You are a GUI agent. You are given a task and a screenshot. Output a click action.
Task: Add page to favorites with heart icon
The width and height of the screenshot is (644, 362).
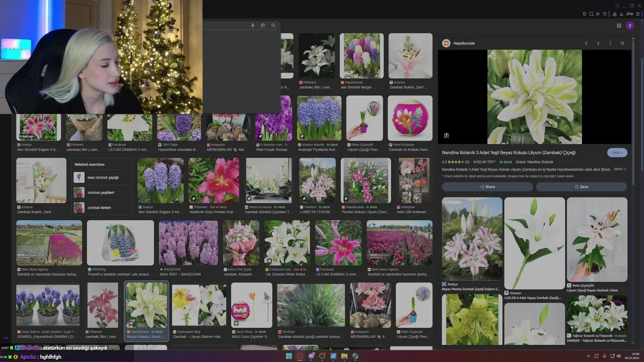(605, 14)
